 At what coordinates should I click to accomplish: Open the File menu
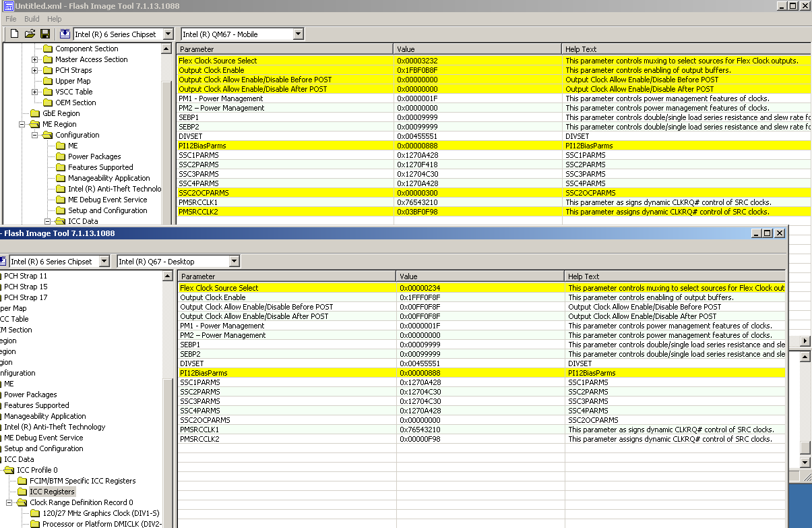point(11,19)
